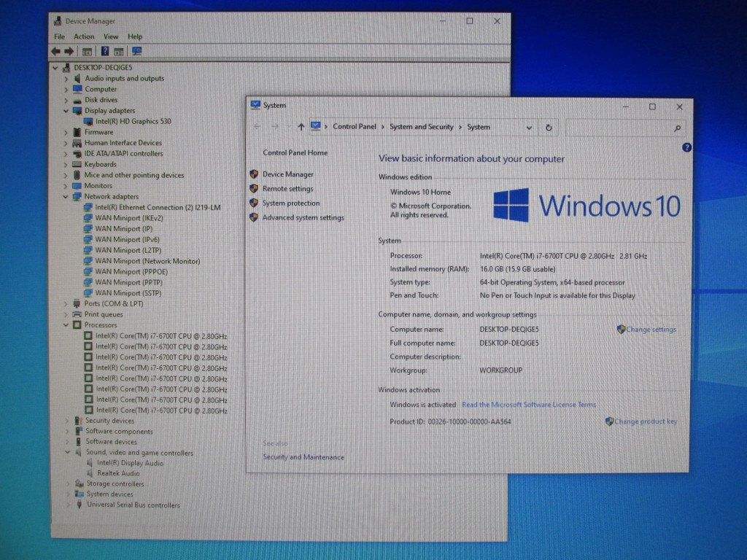Click the Forward arrow in Device Manager toolbar
The image size is (747, 560).
coord(69,51)
